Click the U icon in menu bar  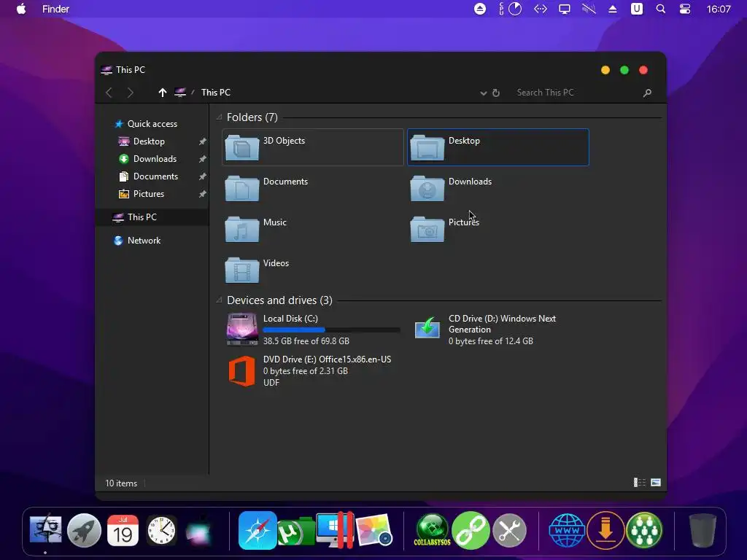coord(636,9)
